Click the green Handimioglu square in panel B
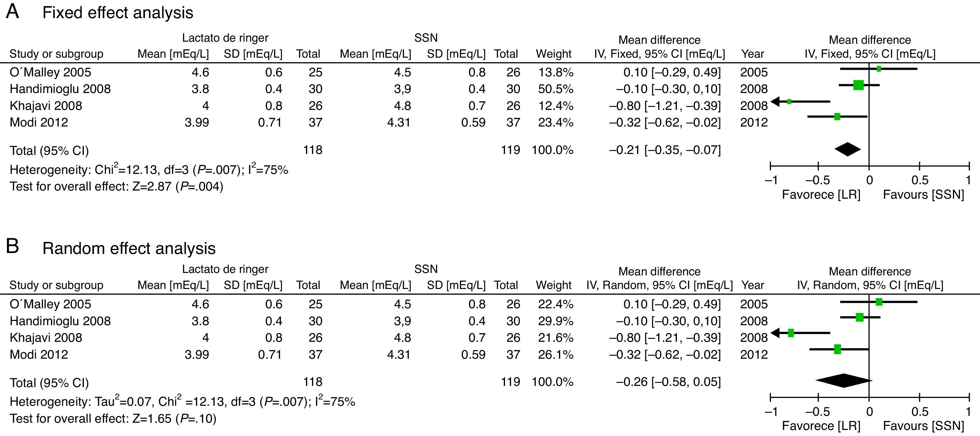 [859, 317]
